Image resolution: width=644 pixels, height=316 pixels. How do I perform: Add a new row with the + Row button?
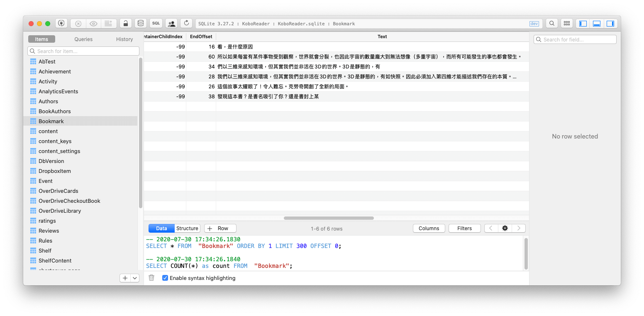point(220,228)
